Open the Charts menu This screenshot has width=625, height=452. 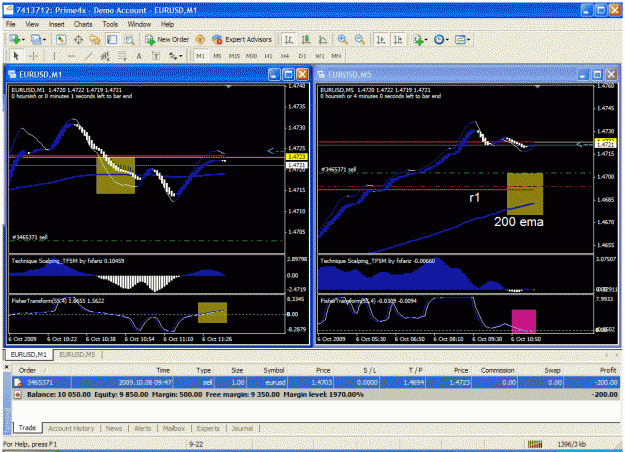83,24
